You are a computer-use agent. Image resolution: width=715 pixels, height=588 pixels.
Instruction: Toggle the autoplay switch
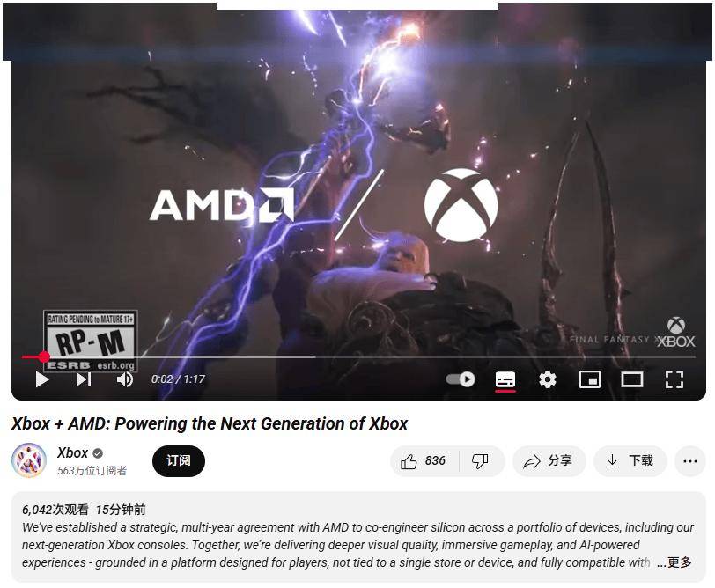click(x=461, y=379)
